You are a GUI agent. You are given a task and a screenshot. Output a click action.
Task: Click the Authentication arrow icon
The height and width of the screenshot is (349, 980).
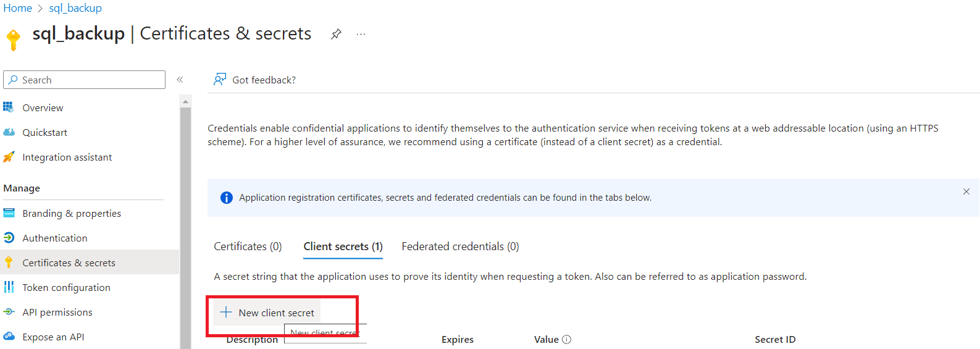point(9,238)
